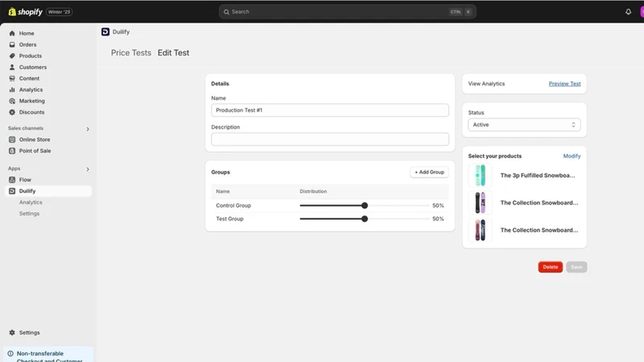Click the red Delete button

click(551, 267)
